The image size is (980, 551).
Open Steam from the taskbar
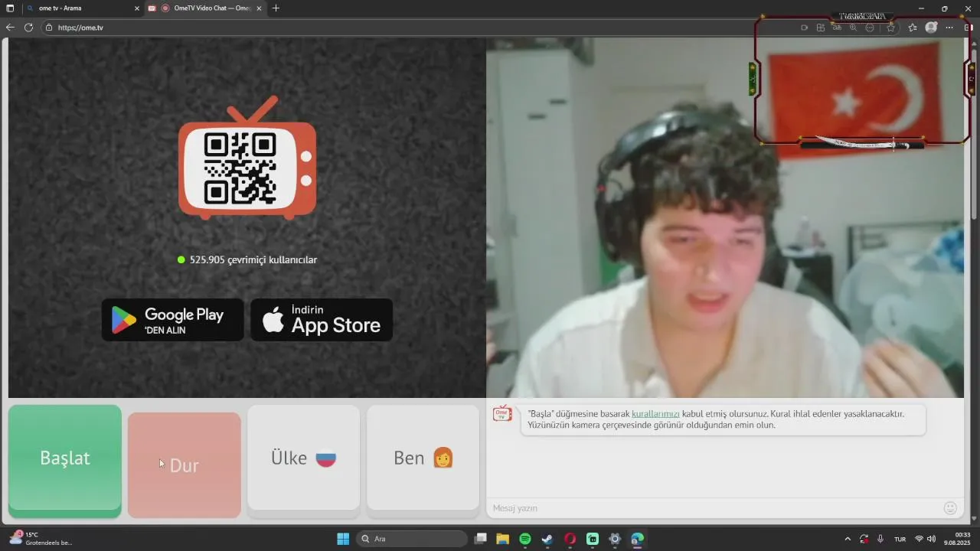[547, 539]
